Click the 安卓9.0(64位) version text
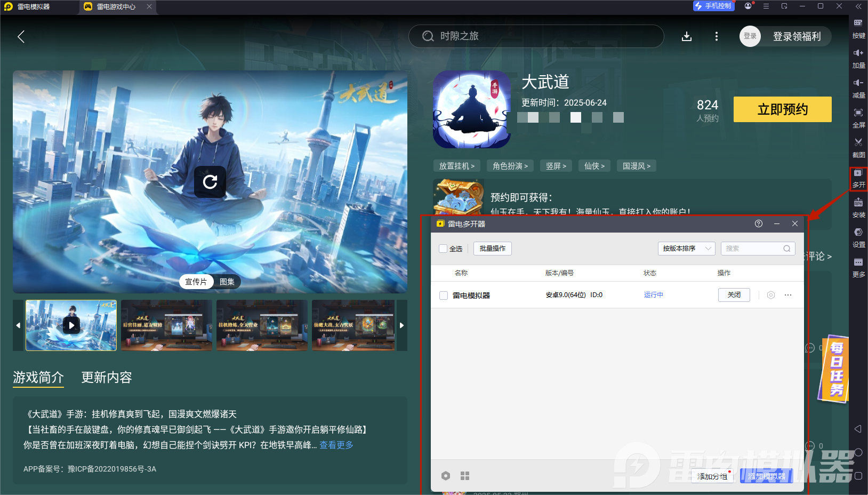This screenshot has width=868, height=495. pos(566,295)
